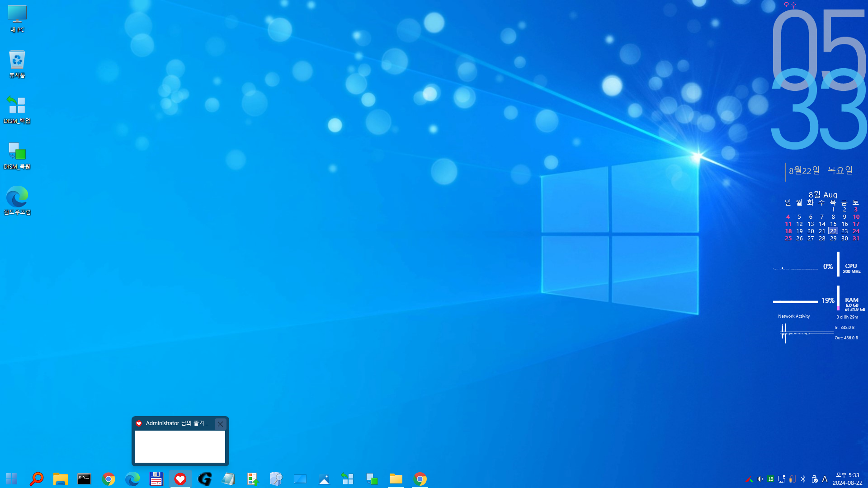The width and height of the screenshot is (868, 488).
Task: Open the Bluetooth tray icon
Action: [x=803, y=479]
